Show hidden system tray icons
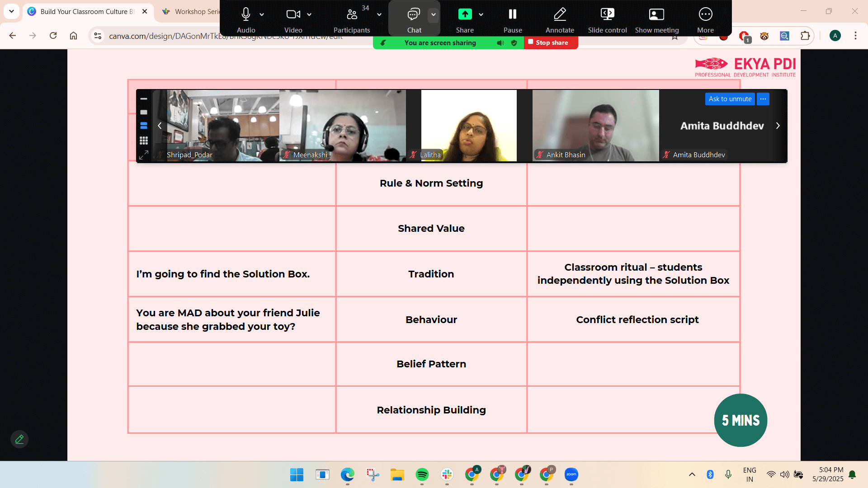Viewport: 868px width, 488px height. [692, 474]
